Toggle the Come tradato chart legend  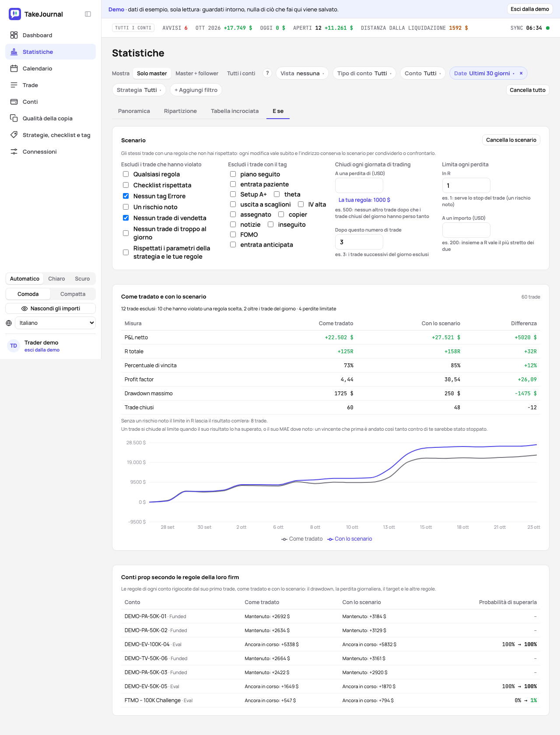point(302,539)
